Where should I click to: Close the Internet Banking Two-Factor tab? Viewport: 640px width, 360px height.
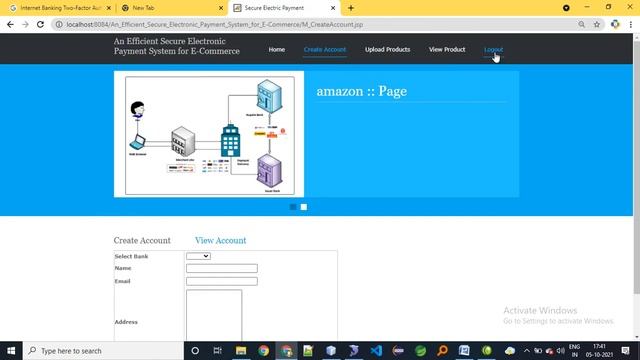pyautogui.click(x=109, y=8)
